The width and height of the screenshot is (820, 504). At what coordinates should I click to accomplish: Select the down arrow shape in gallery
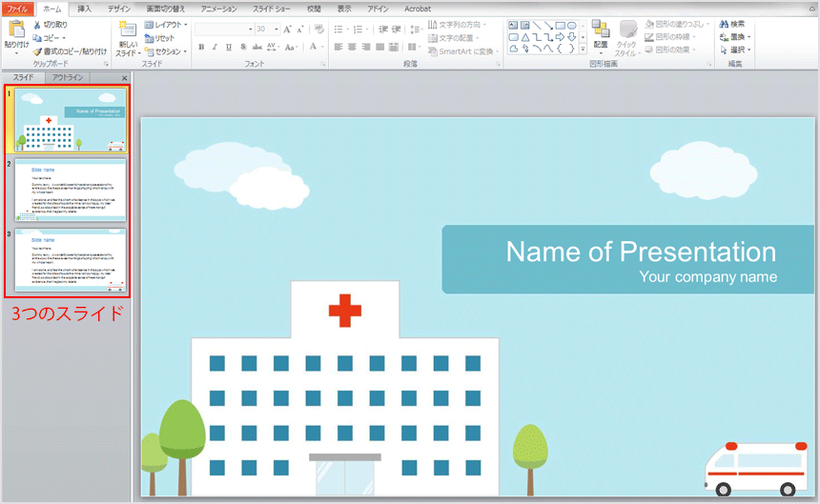[x=572, y=36]
